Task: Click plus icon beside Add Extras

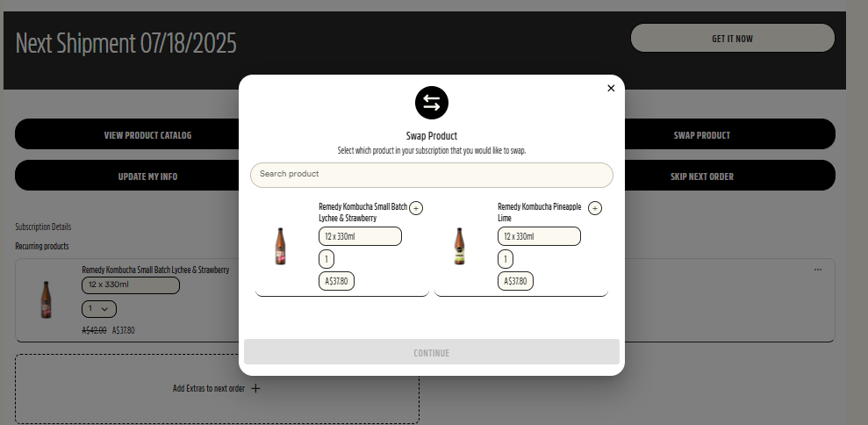Action: tap(255, 388)
